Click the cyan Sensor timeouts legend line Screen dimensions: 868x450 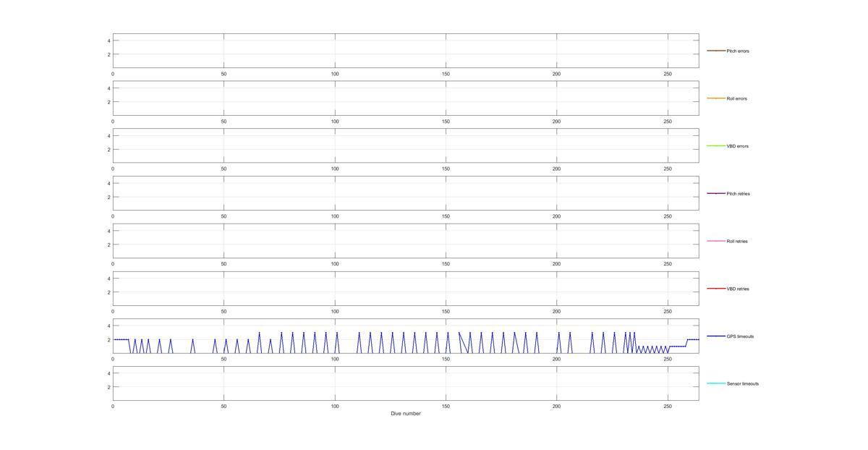[716, 383]
